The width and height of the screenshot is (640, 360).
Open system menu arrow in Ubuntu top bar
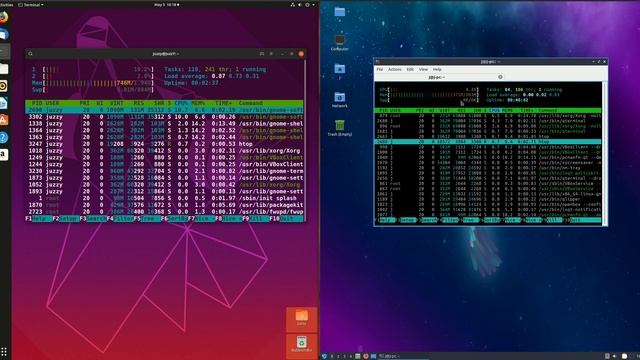click(313, 4)
